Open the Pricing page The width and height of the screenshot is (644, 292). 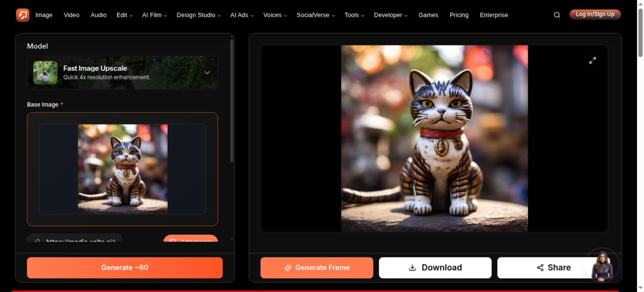pos(459,15)
